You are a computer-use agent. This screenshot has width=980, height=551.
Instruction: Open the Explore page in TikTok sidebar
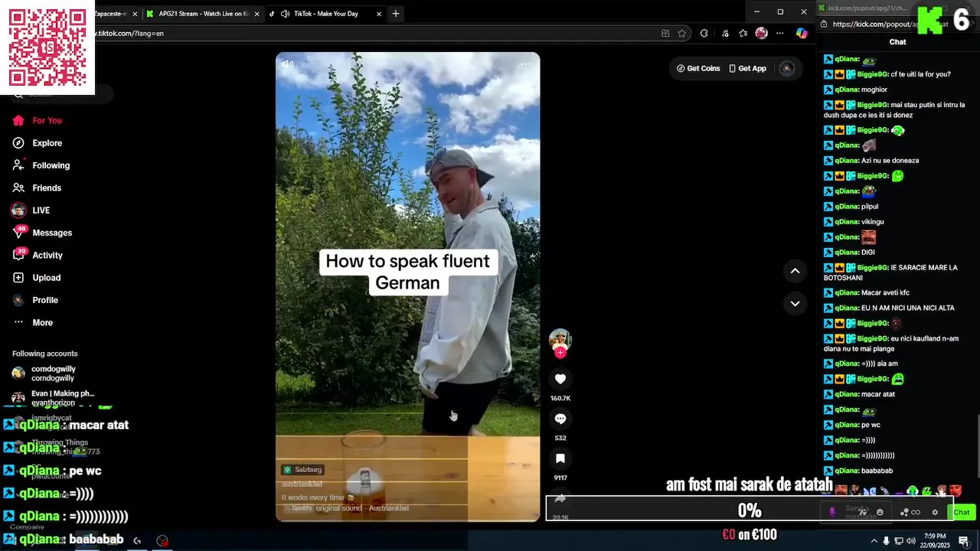(37, 143)
